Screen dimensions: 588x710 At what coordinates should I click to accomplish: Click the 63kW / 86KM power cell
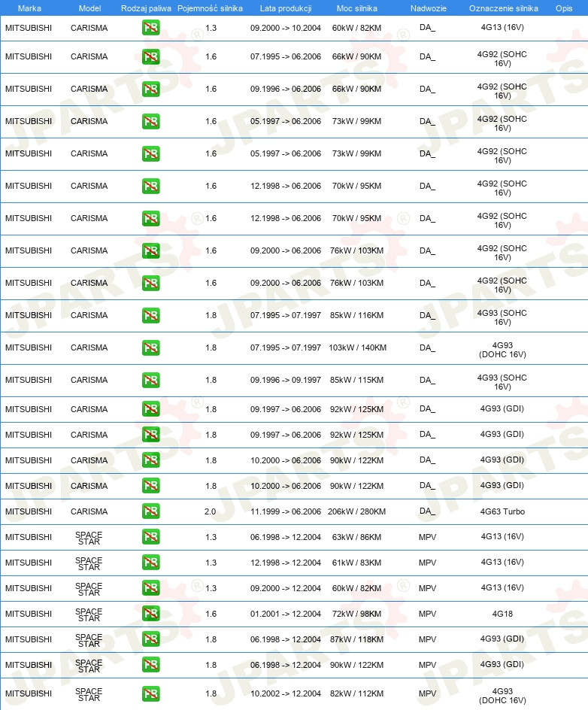click(356, 537)
